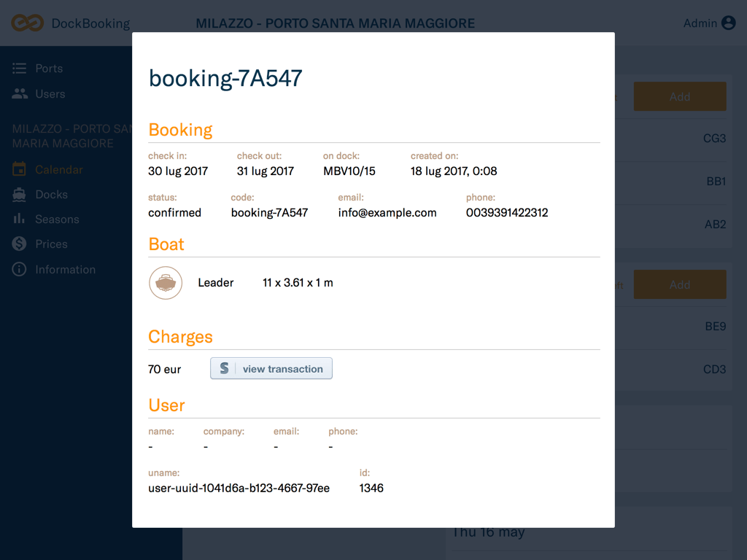Image resolution: width=747 pixels, height=560 pixels.
Task: Open the Ports menu item
Action: pyautogui.click(x=49, y=69)
